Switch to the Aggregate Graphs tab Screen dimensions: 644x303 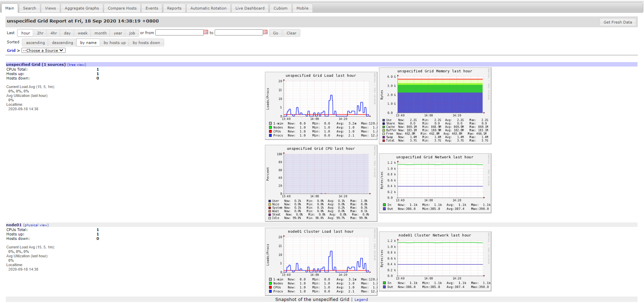82,8
